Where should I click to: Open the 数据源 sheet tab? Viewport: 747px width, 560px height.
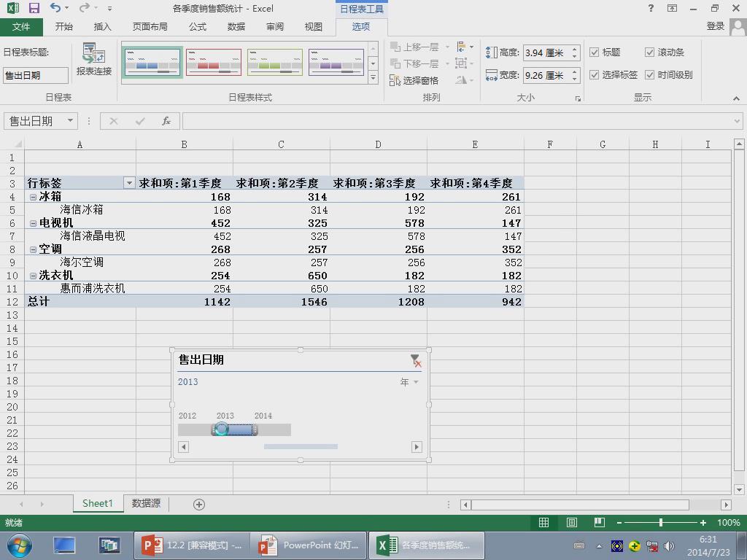pos(146,503)
